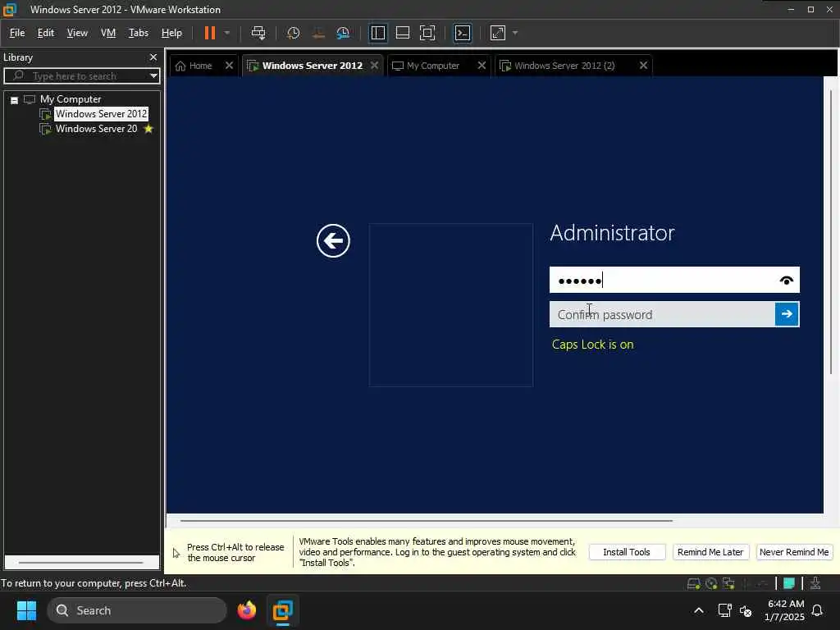Open the notifications bell icon
The image size is (840, 630).
(817, 610)
